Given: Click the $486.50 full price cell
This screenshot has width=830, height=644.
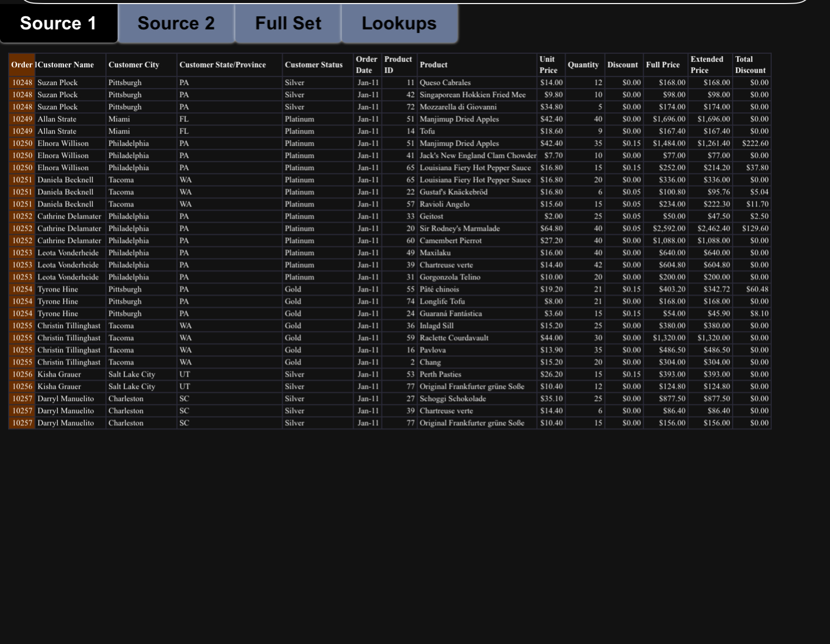Looking at the screenshot, I should coord(666,350).
